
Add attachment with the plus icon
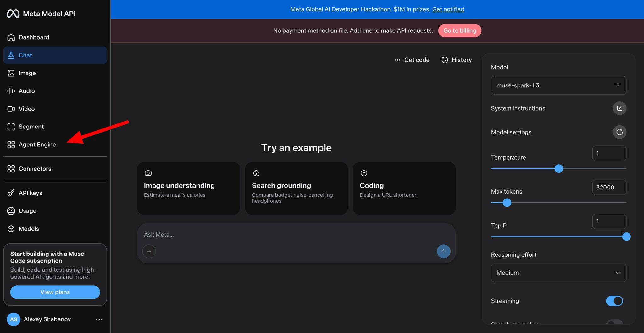click(149, 251)
